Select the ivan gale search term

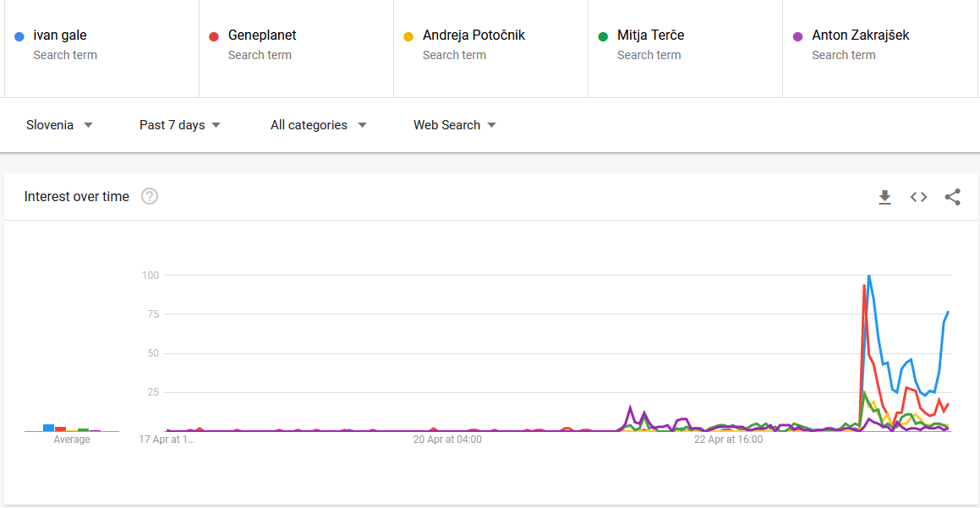click(60, 36)
